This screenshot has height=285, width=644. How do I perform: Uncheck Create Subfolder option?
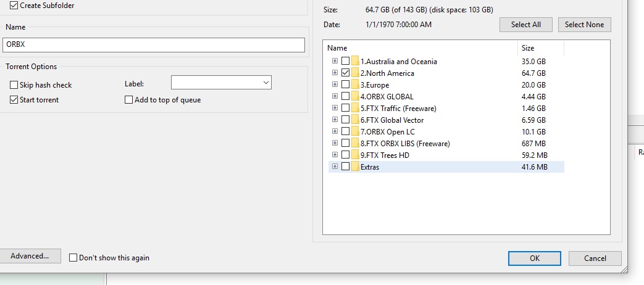tap(14, 6)
